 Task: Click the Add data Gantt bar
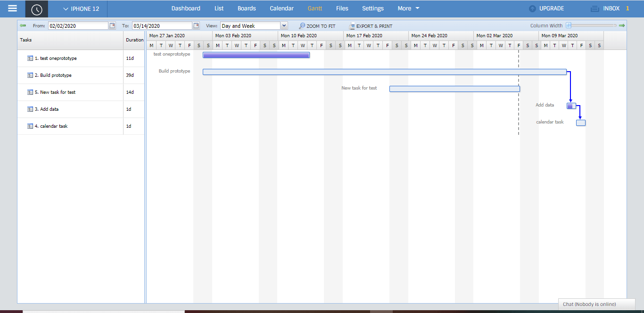coord(571,106)
